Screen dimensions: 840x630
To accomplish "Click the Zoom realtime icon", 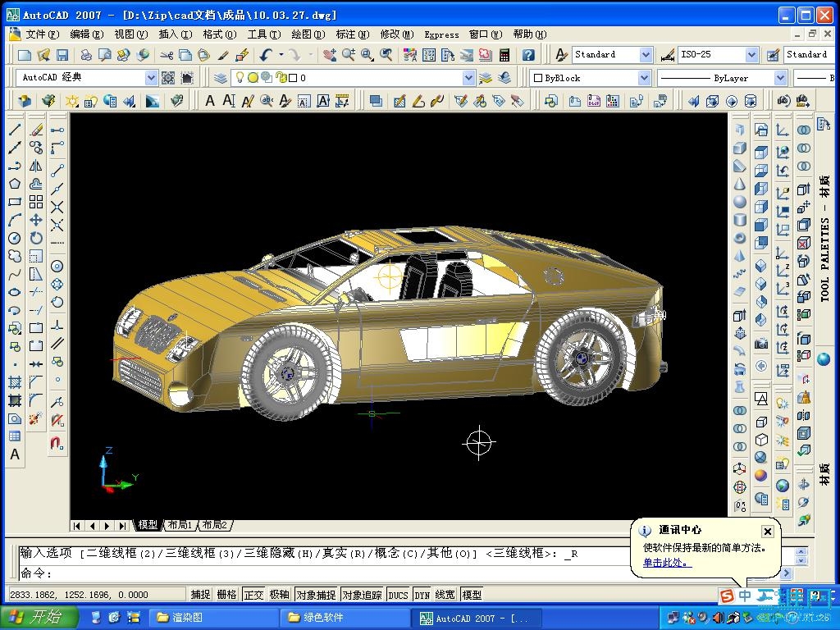I will [x=348, y=55].
